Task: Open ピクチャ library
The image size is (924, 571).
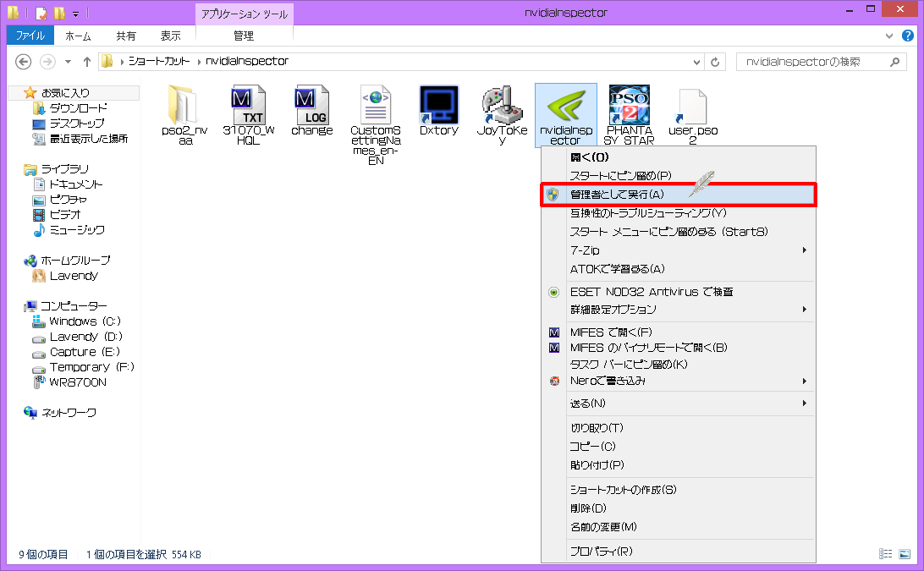Action: [x=68, y=200]
